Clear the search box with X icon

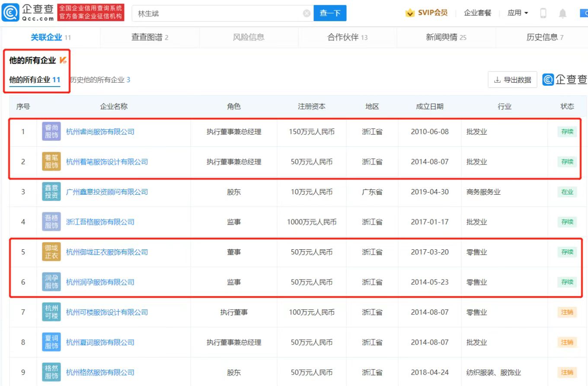click(307, 13)
